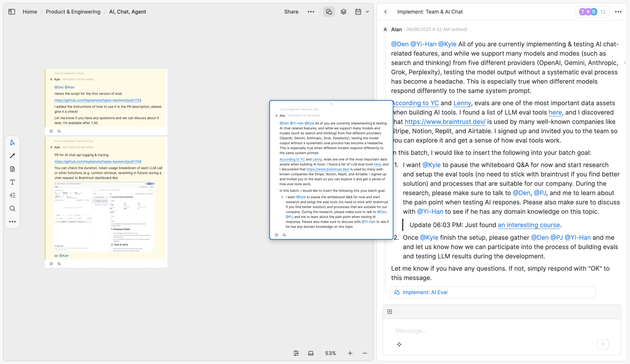This screenshot has height=364, width=630.
Task: Open the hepta-backend pull 1724 link
Action: point(98,100)
